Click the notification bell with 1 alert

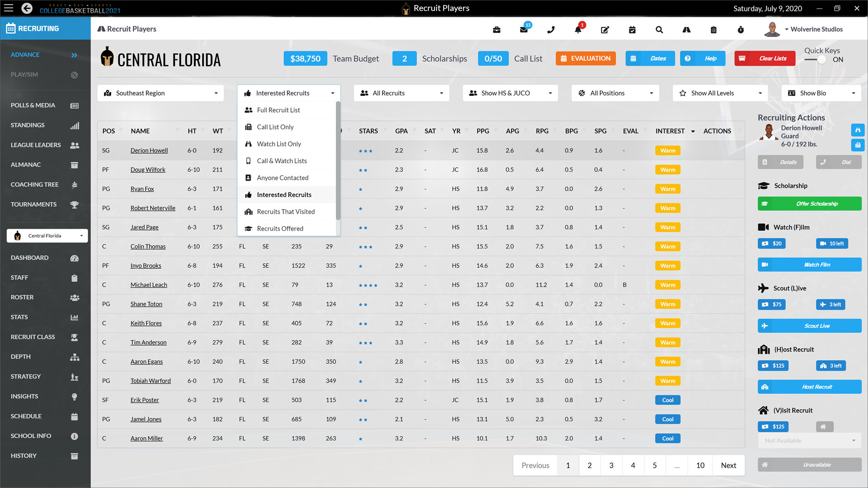click(x=578, y=29)
